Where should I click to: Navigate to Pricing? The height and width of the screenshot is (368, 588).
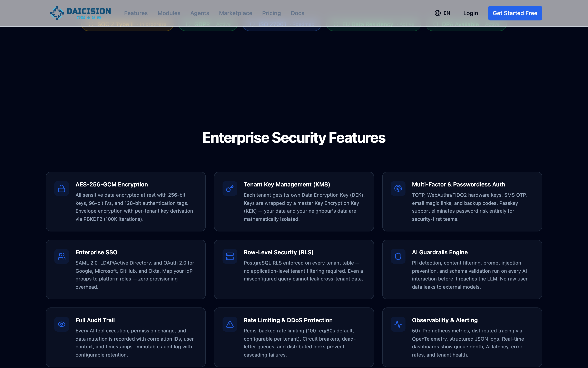271,13
